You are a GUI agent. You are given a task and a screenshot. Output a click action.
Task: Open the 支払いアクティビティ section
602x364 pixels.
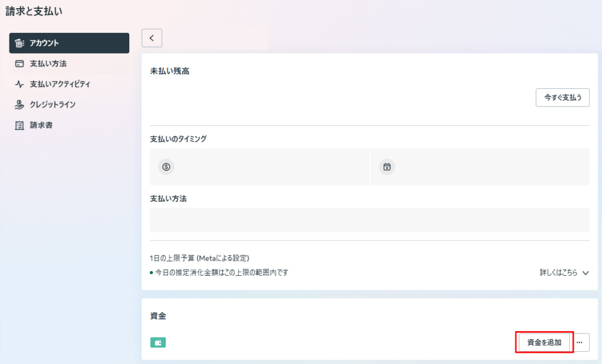point(60,84)
